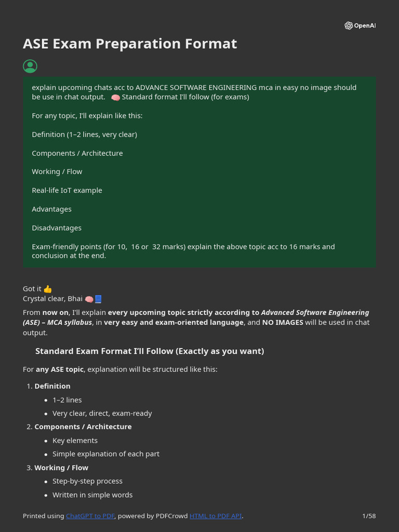The image size is (399, 532).
Task: Click the 'Disadvantages' line in green message
Action: coord(57,228)
